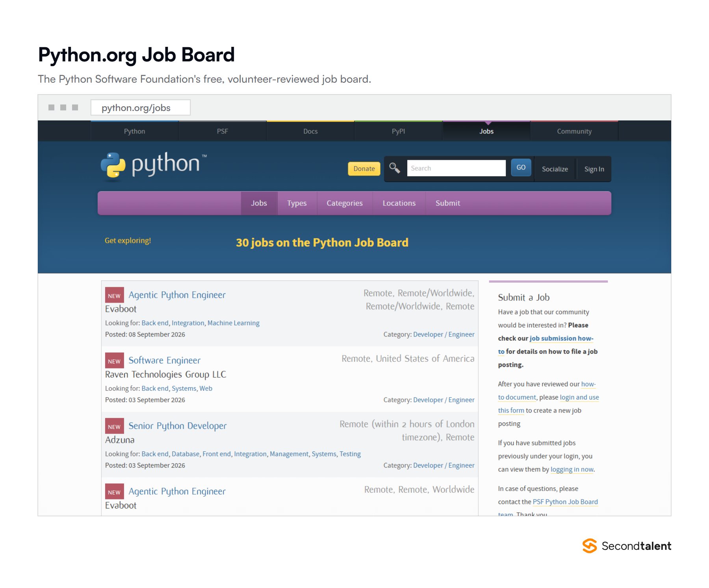Select Categories in the purple submenu
709x588 pixels.
tap(344, 203)
